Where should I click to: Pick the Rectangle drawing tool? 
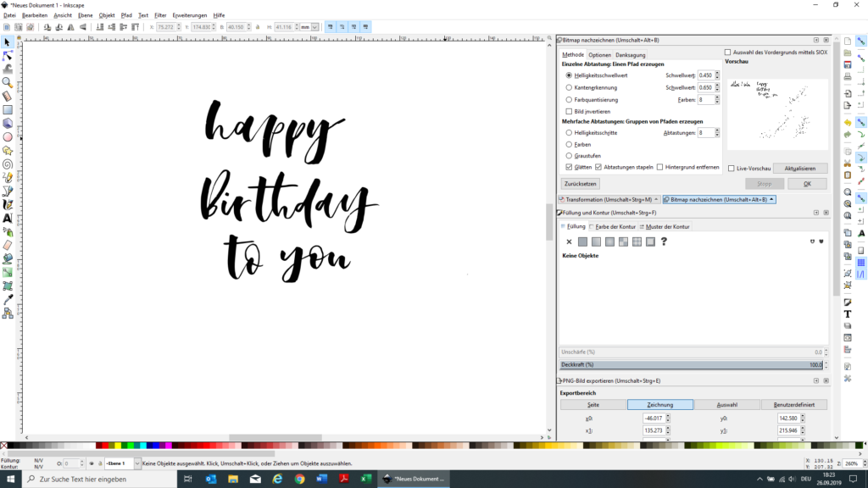pos(8,110)
